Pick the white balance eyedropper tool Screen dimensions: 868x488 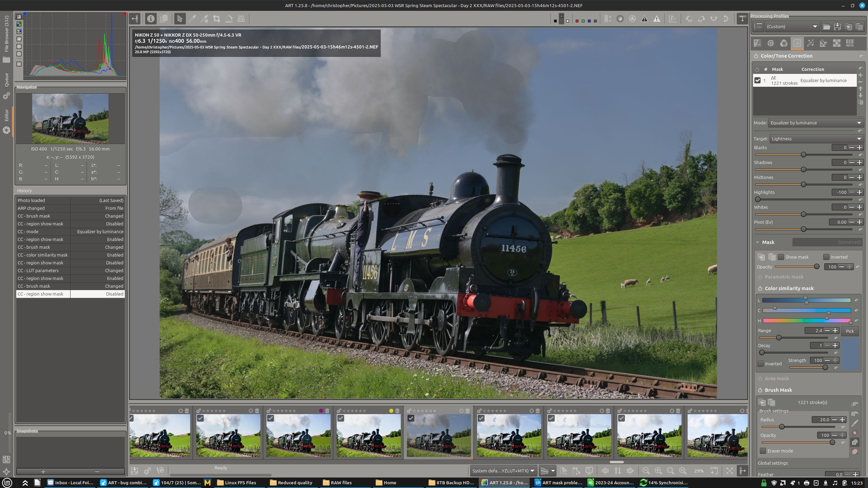(192, 19)
